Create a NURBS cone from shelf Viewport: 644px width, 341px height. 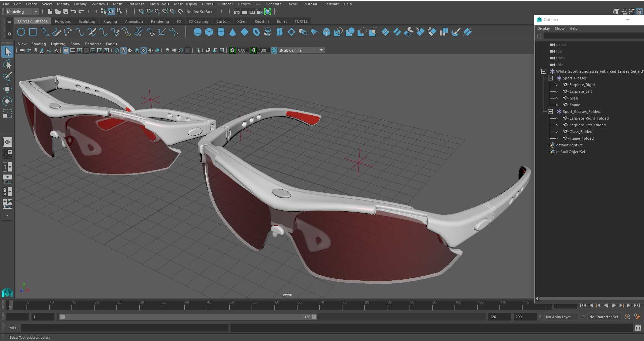[233, 32]
